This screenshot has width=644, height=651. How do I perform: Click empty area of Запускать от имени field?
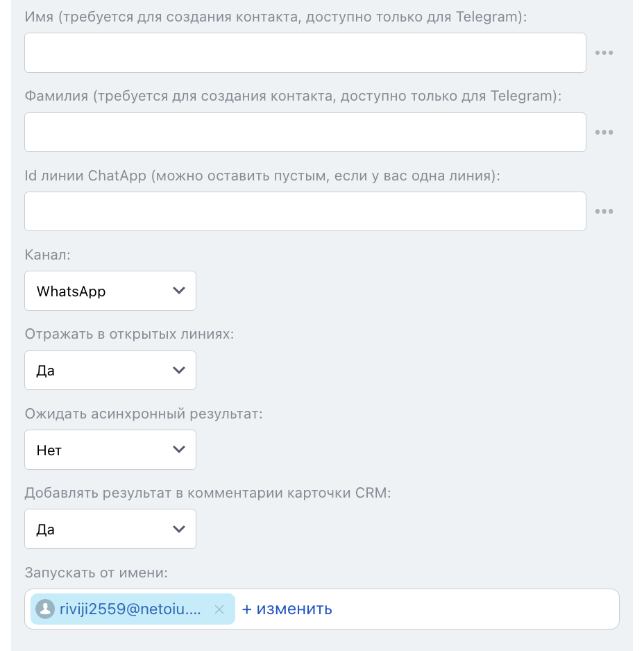[x=479, y=609]
